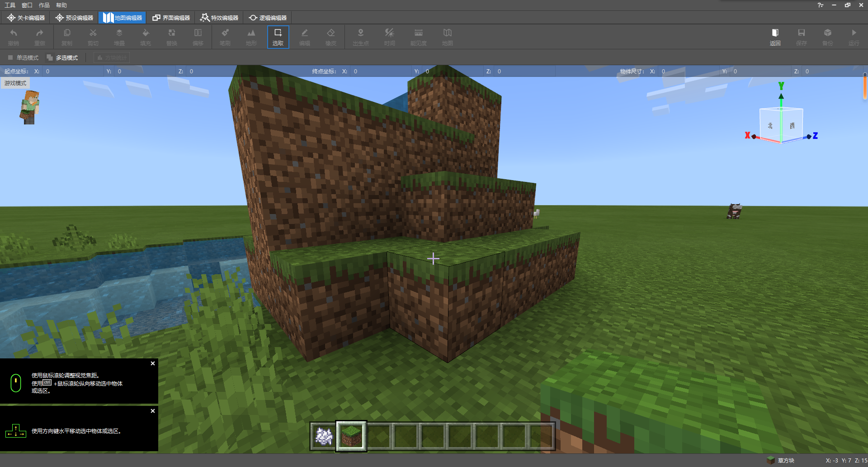Select the Cut (剪切) scissors tool
The height and width of the screenshot is (467, 868).
[x=93, y=37]
